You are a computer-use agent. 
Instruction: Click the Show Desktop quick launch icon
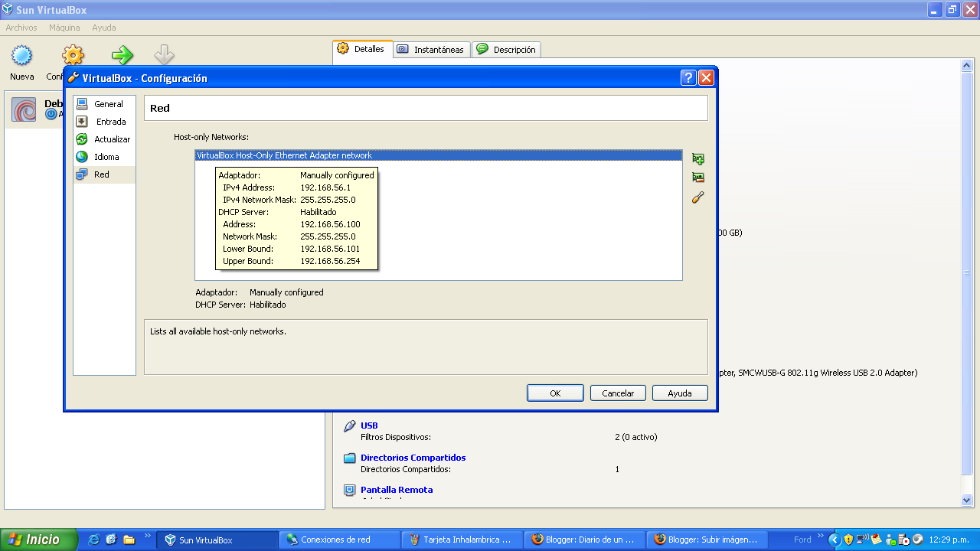click(x=112, y=540)
